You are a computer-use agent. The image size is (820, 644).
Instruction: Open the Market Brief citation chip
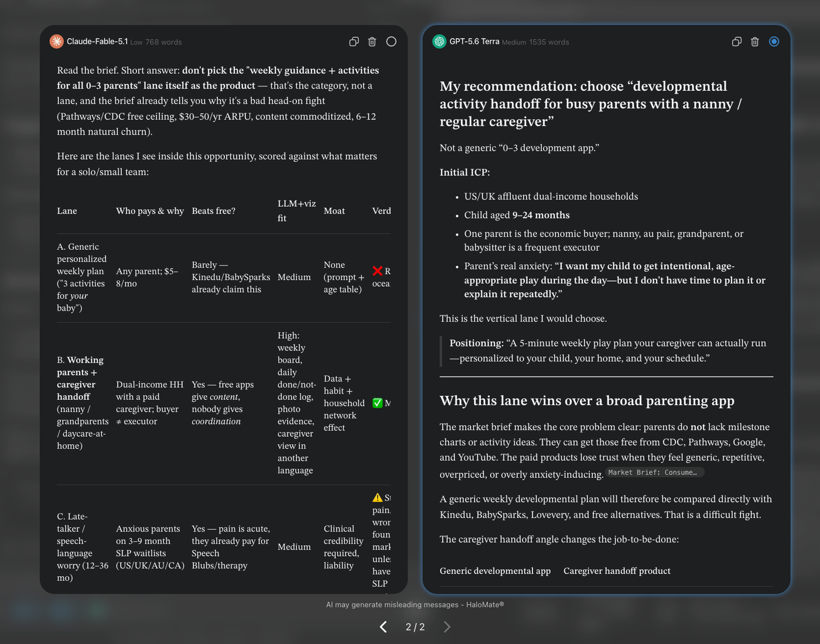[654, 472]
